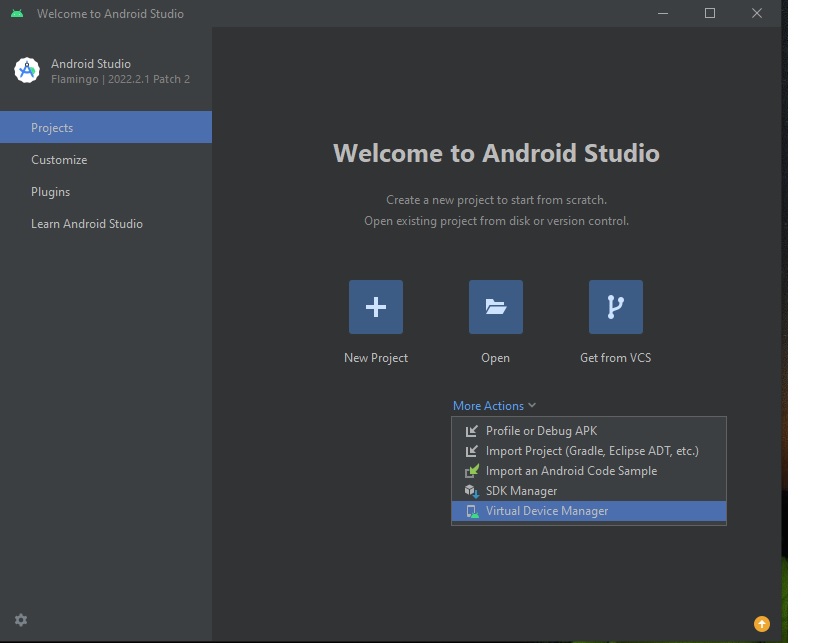Collapse the More Actions dropdown
The height and width of the screenshot is (643, 819).
(x=494, y=406)
